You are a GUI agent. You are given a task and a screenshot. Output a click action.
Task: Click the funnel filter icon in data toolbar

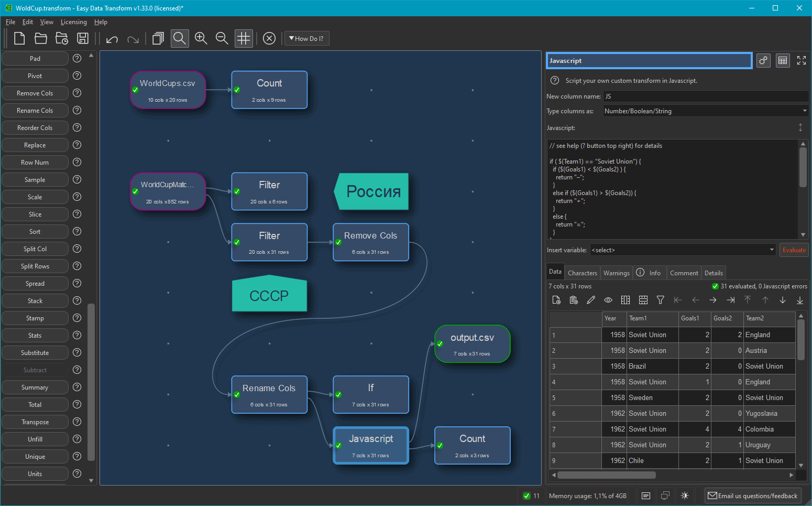661,300
